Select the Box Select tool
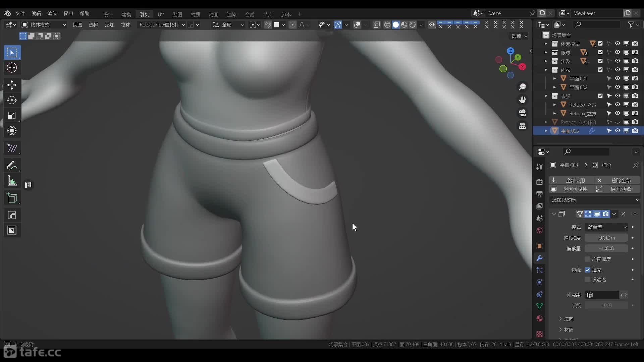The image size is (644, 362). (x=12, y=53)
